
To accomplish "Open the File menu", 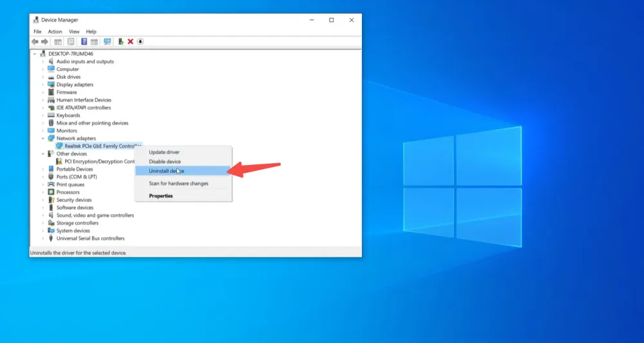I will [x=37, y=32].
